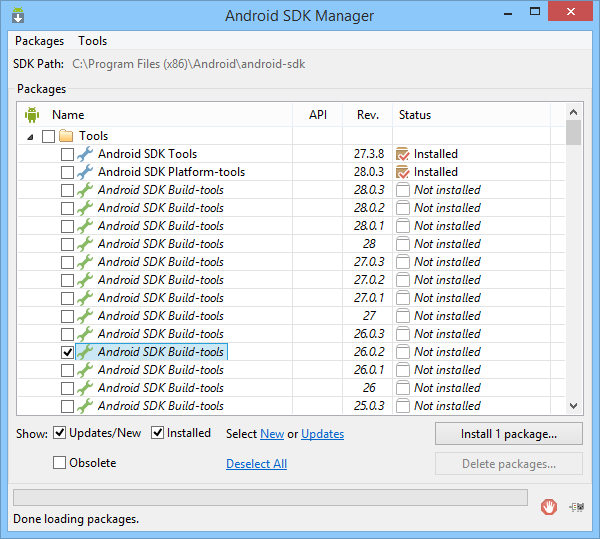Check the Build-tools 25.0.3 checkbox
This screenshot has width=600, height=539.
coord(67,406)
